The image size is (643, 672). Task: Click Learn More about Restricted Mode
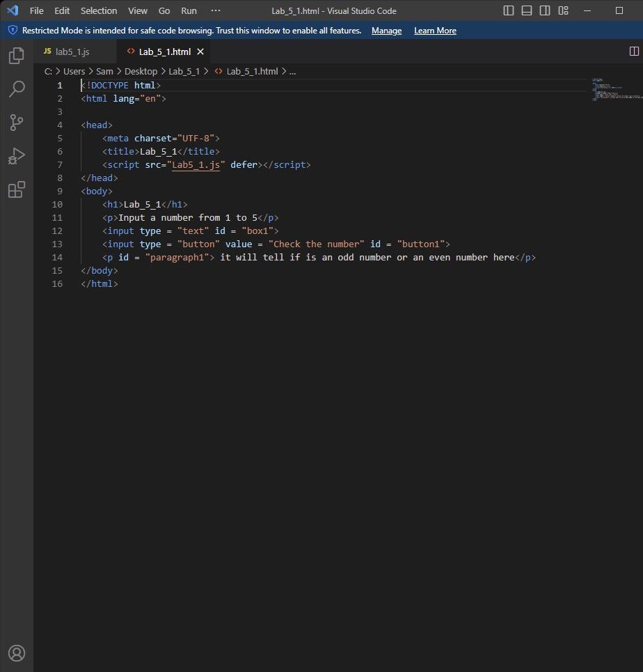coord(434,31)
